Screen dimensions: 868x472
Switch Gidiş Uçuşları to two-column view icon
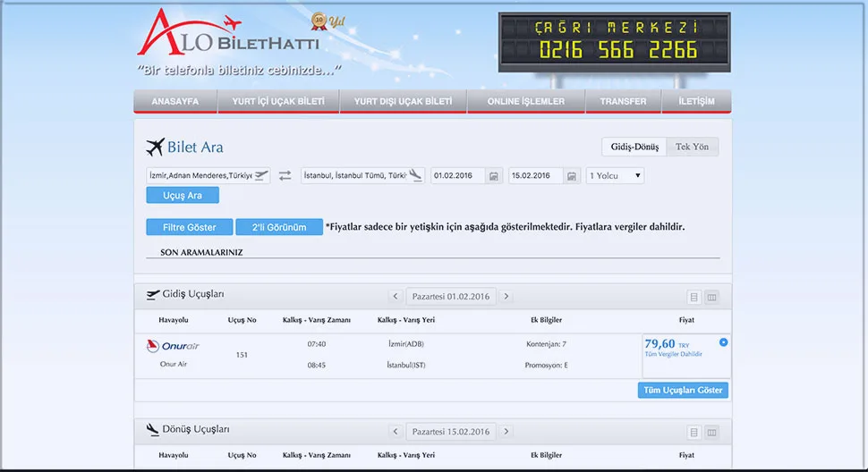tap(712, 298)
